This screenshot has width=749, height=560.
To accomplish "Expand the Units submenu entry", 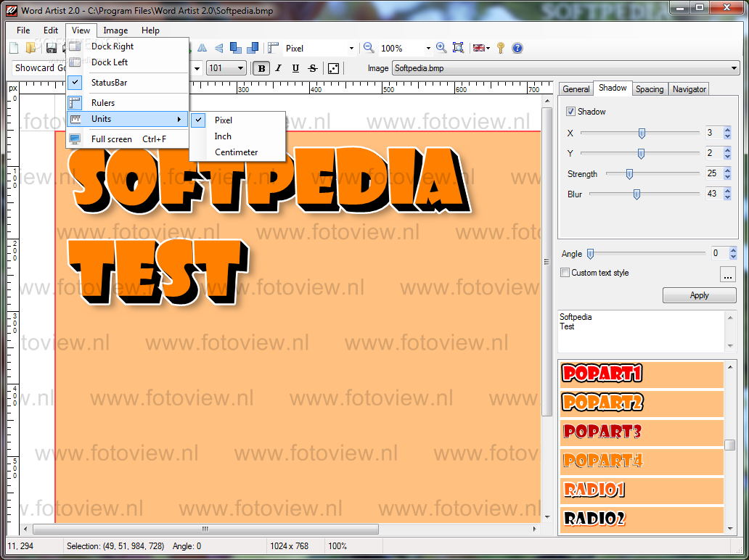I will point(128,119).
